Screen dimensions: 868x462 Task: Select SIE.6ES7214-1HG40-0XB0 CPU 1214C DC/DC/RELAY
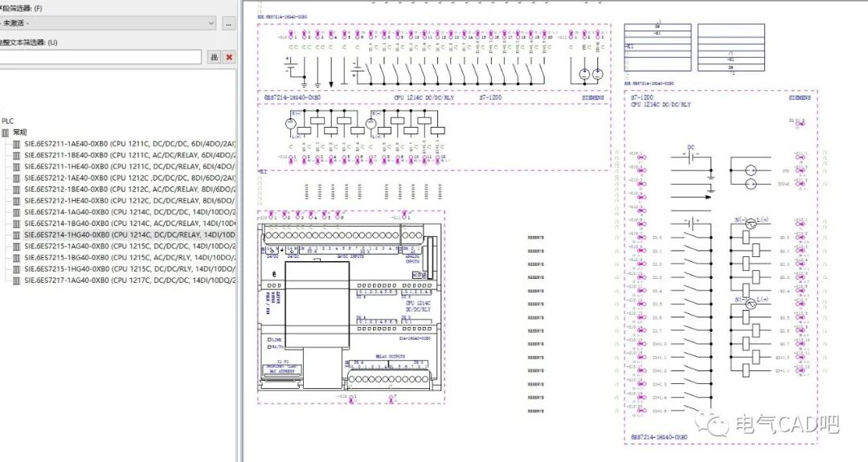coord(129,235)
